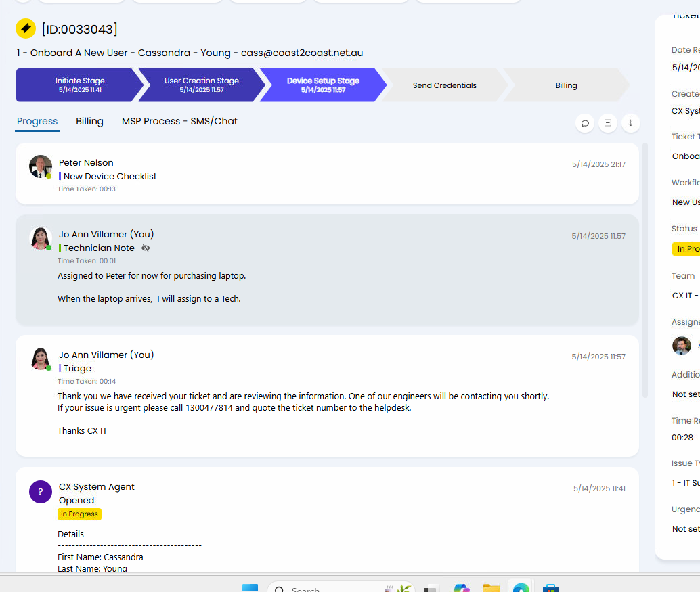Click the In Pro status badge in the right panel
700x592 pixels.
[x=686, y=249]
